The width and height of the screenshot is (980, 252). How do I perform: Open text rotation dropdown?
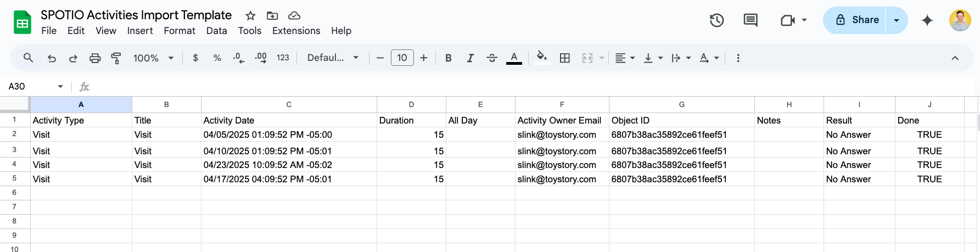[x=709, y=58]
